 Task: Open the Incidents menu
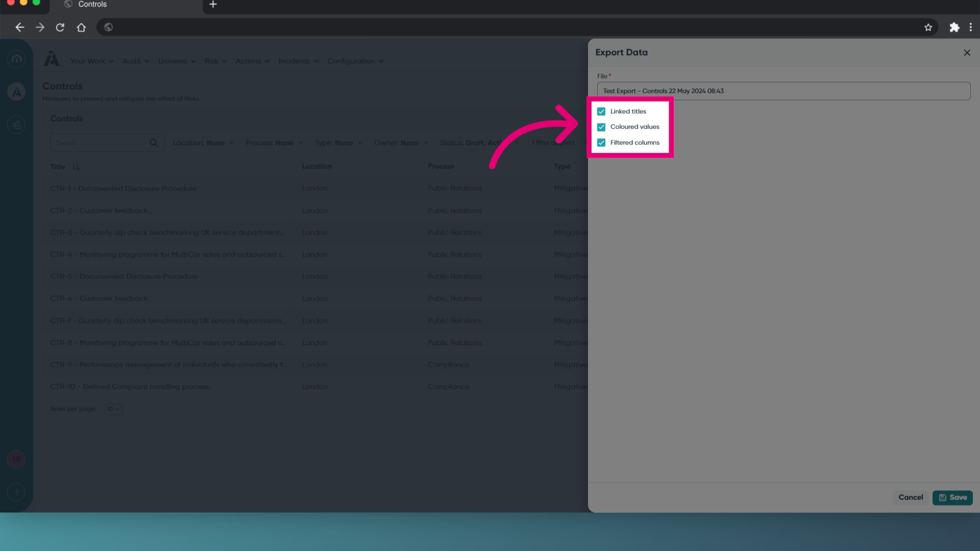(299, 61)
